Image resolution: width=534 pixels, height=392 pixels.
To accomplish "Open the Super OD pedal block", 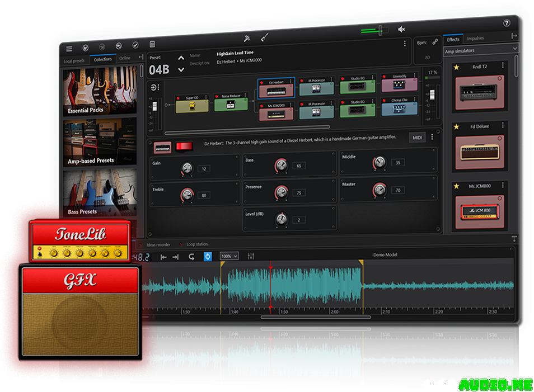I will [x=192, y=104].
